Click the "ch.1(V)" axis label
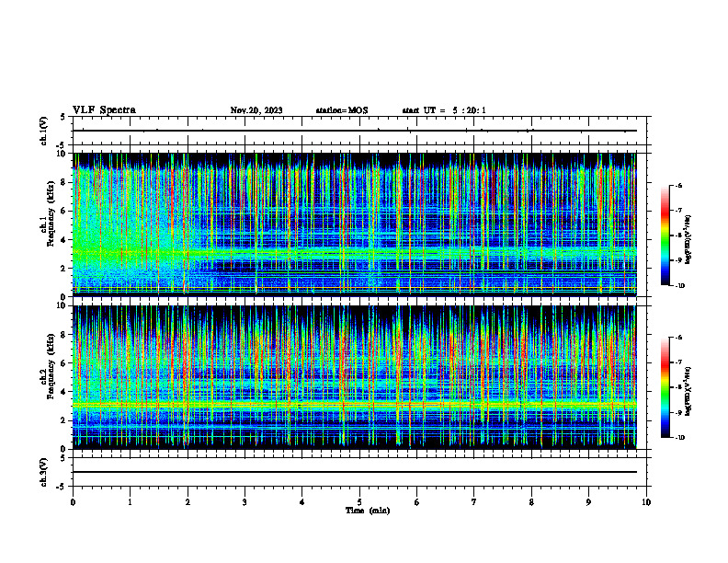 (x=43, y=131)
